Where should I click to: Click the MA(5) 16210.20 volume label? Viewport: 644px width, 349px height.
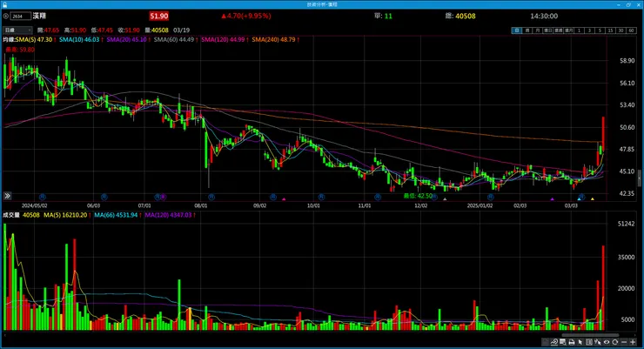click(x=67, y=215)
